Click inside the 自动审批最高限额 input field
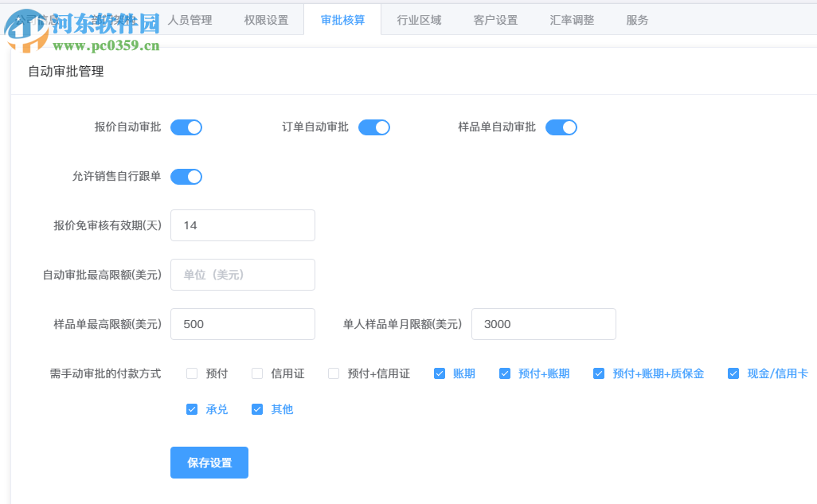Image resolution: width=817 pixels, height=504 pixels. [x=242, y=275]
